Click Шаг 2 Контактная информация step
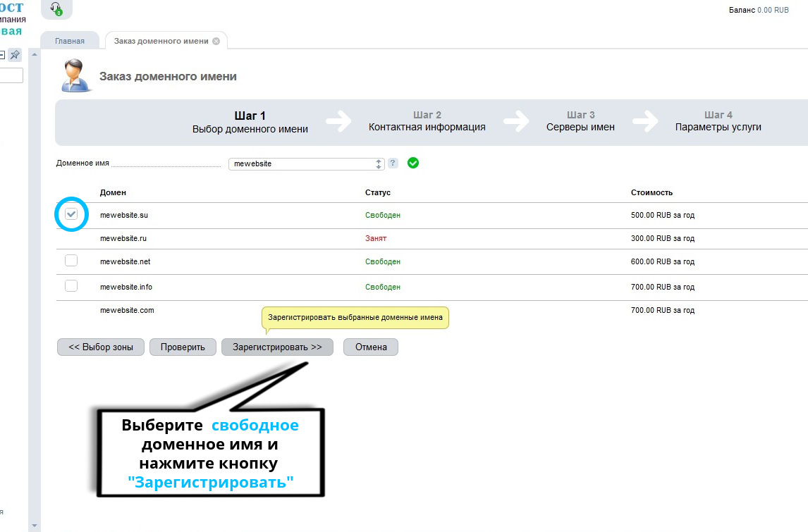Viewport: 808px width, 532px height. coord(427,121)
